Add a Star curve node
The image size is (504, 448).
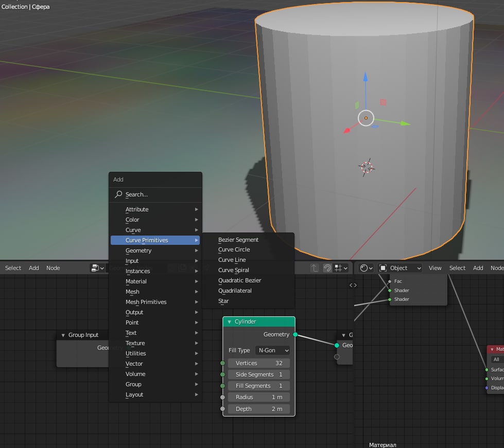click(248, 301)
